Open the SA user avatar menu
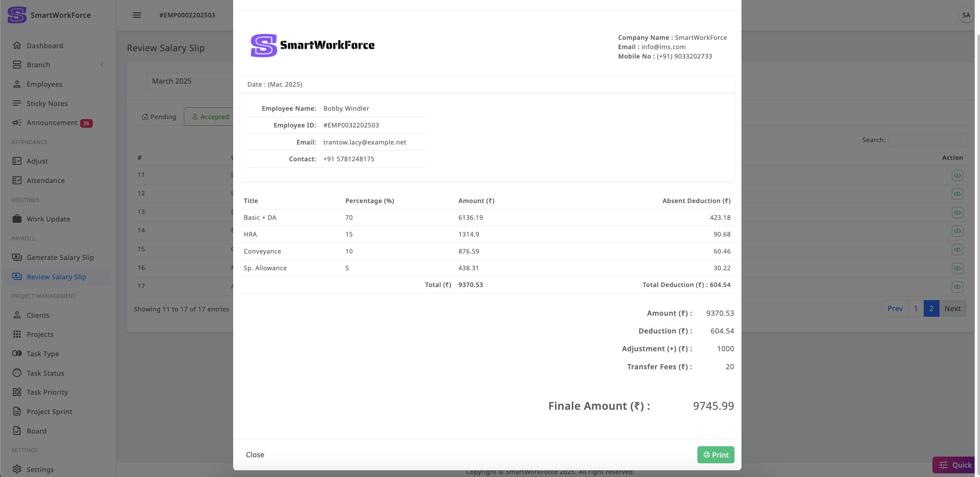Screen dimensions: 980x477 click(x=966, y=15)
